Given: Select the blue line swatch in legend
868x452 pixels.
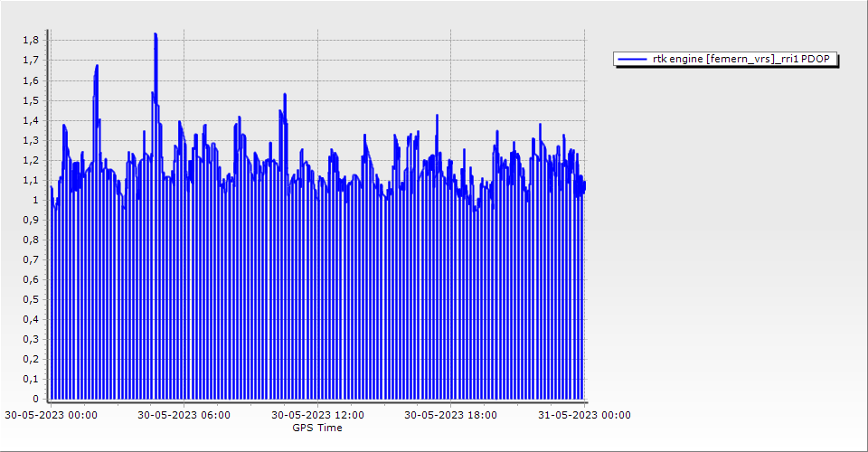Looking at the screenshot, I should (x=632, y=59).
